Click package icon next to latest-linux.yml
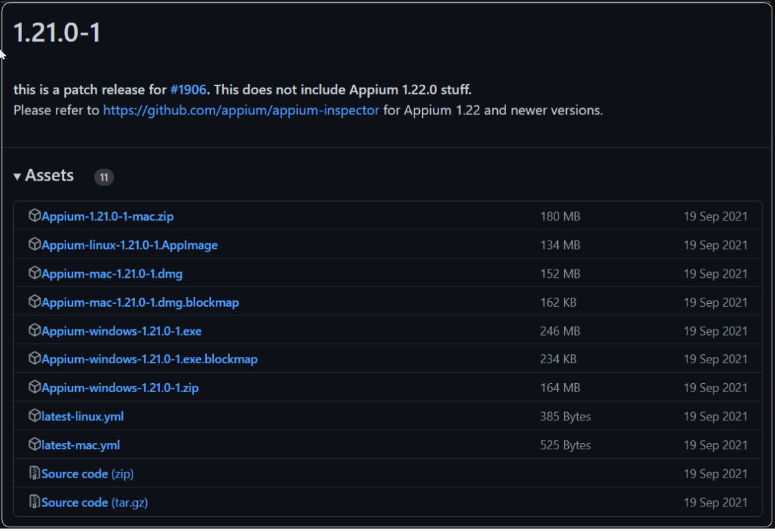Viewport: 775px width, 532px height. pos(34,416)
